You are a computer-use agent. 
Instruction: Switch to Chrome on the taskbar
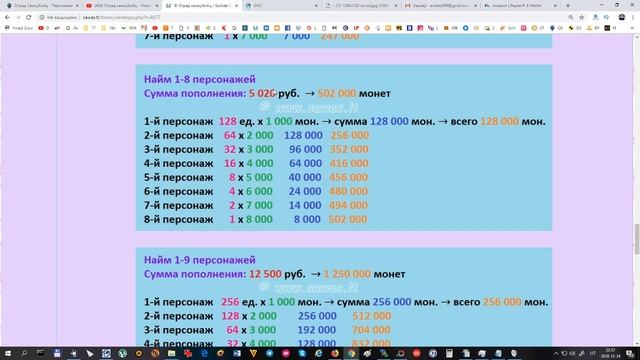(x=351, y=353)
